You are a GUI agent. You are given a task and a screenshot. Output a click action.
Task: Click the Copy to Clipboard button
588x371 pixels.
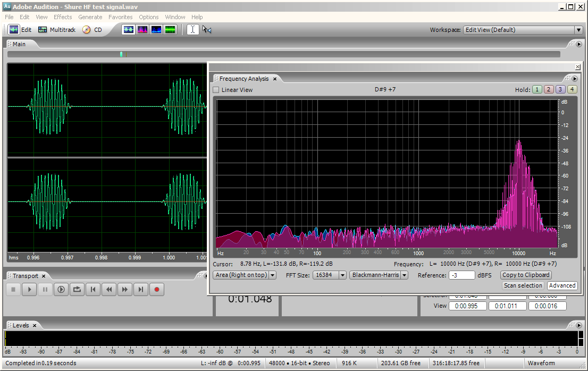526,275
